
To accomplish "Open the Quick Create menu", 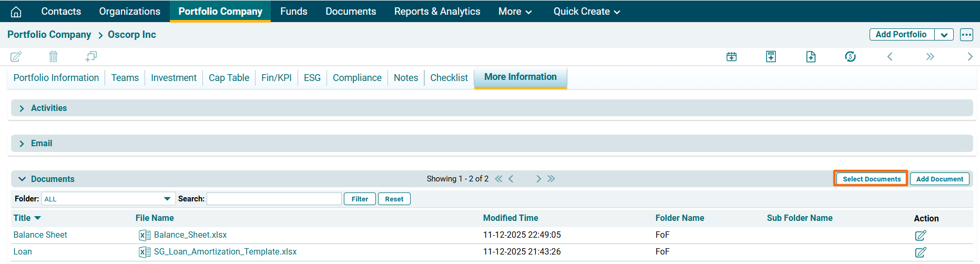I will click(586, 12).
